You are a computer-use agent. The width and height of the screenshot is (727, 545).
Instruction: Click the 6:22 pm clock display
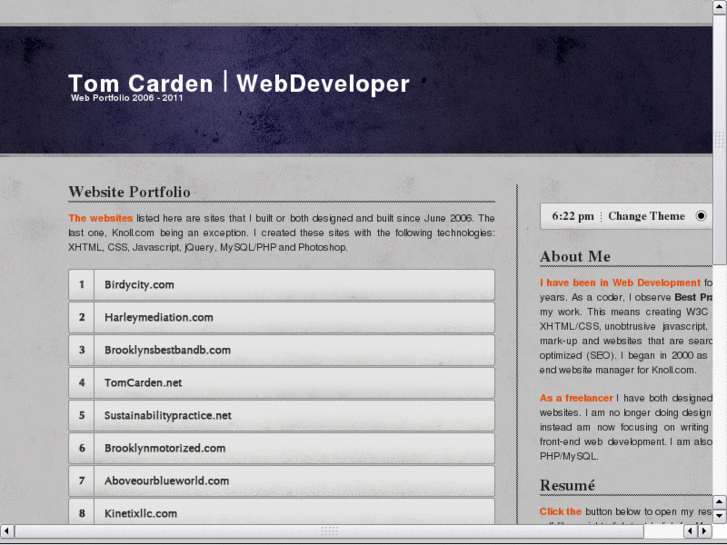point(573,216)
